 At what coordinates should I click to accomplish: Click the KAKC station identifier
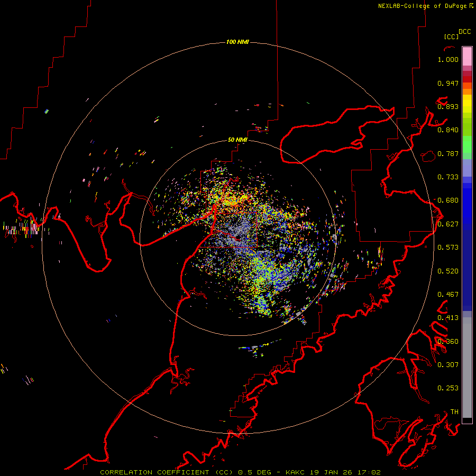pyautogui.click(x=296, y=472)
